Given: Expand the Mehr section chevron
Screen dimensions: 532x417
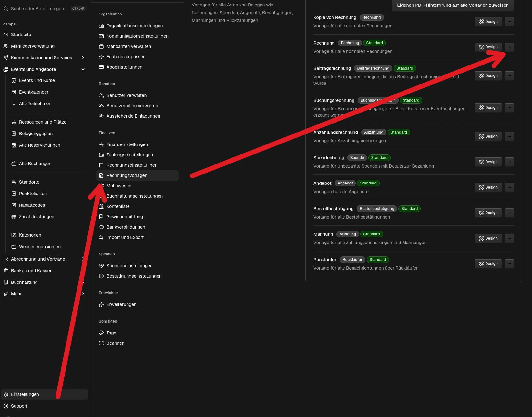Looking at the screenshot, I should point(83,294).
